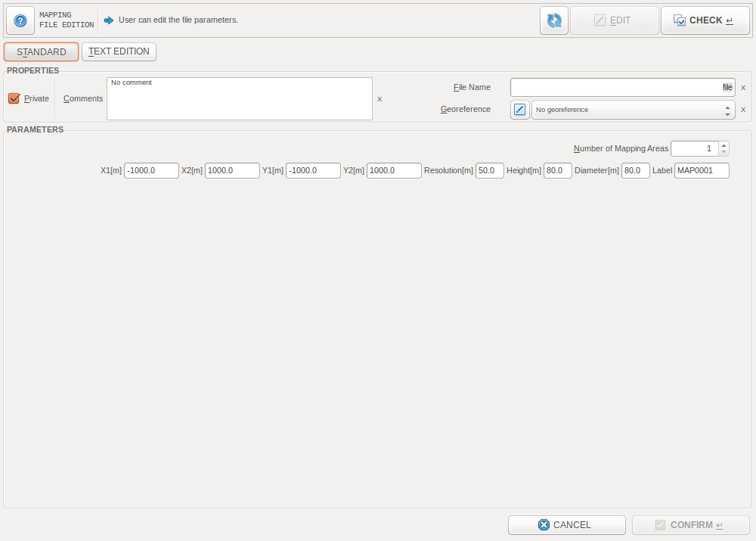The width and height of the screenshot is (756, 541).
Task: Click the Height[m] value field
Action: [x=558, y=170]
